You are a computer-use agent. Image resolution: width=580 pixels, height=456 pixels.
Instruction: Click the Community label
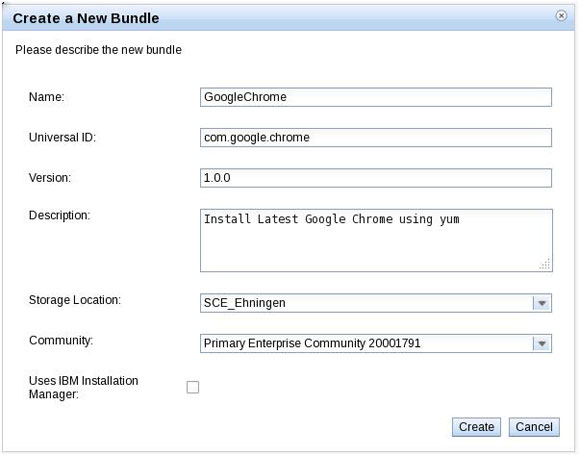61,341
